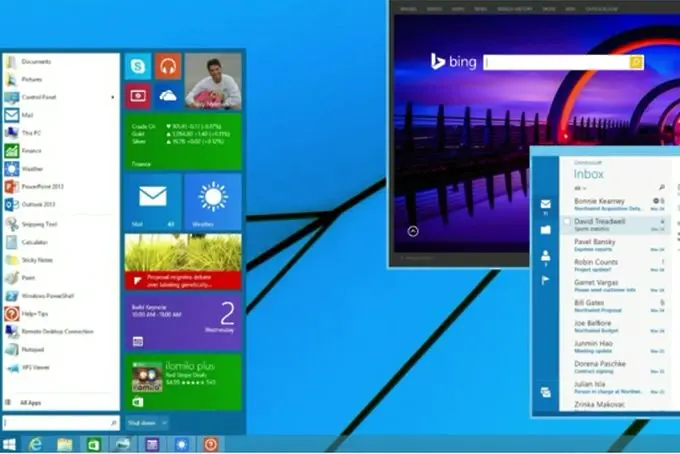The height and width of the screenshot is (454, 680).
Task: Open the people icon in Mail window sidebar
Action: 546,256
